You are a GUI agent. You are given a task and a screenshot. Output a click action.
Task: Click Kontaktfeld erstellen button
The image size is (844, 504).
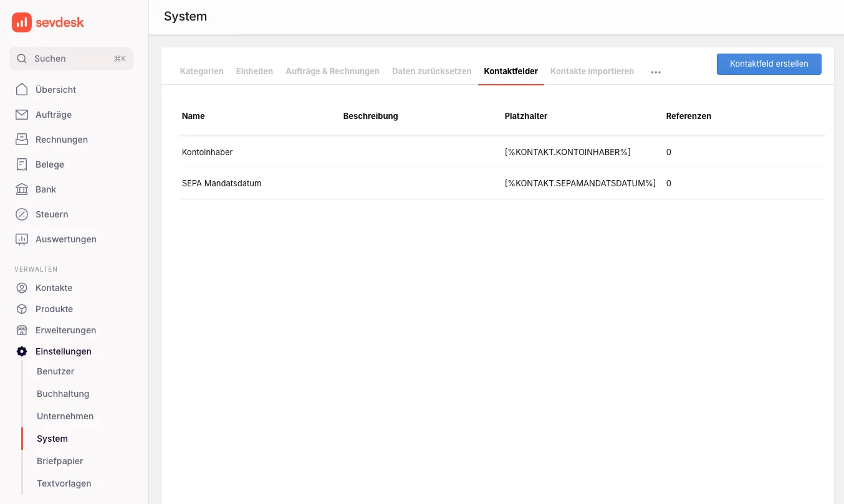[769, 64]
